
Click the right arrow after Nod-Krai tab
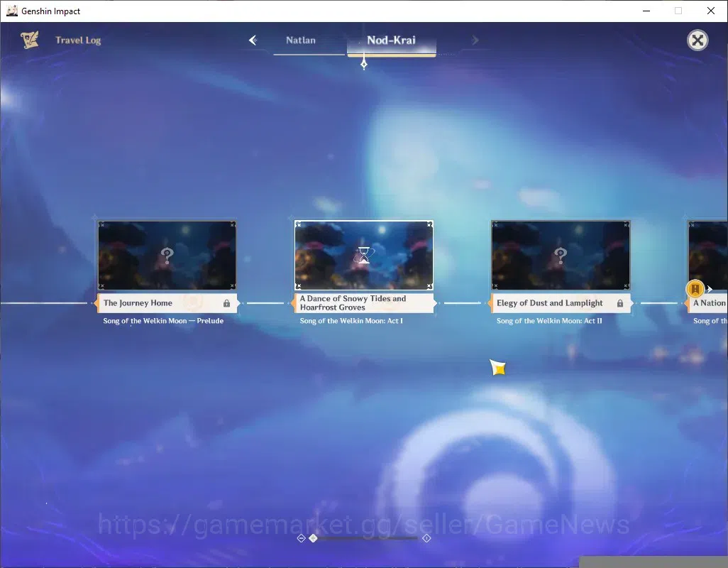tap(475, 40)
